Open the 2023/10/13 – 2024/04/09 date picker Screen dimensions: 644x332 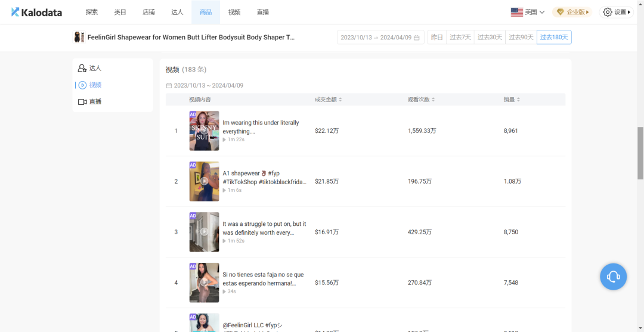click(x=376, y=38)
